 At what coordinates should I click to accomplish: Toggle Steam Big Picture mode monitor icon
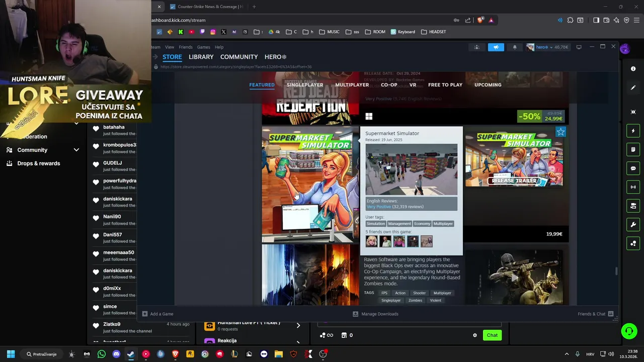click(579, 47)
